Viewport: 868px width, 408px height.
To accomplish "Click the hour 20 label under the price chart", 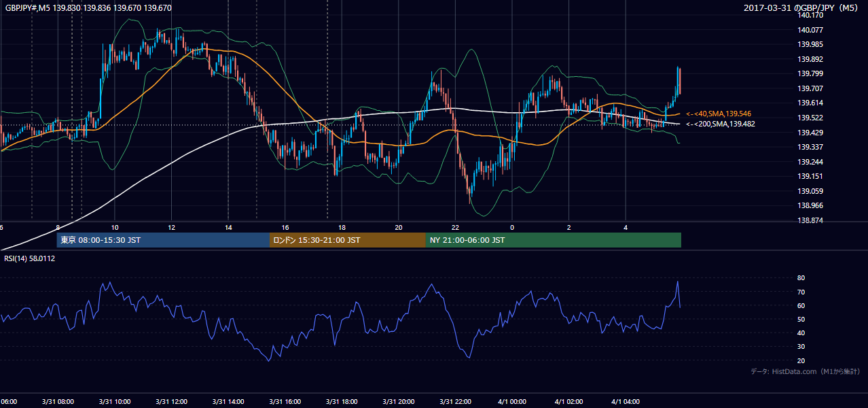I will pyautogui.click(x=399, y=227).
